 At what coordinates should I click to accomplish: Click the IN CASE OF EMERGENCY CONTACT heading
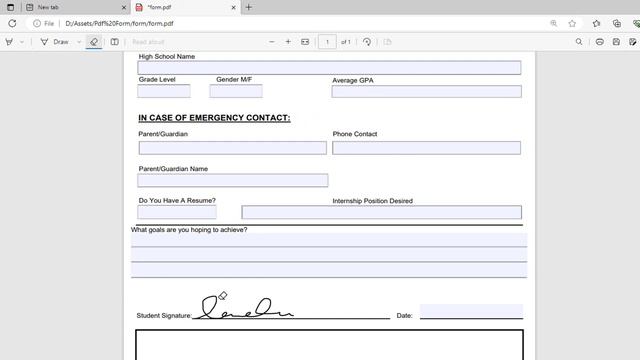tap(214, 118)
